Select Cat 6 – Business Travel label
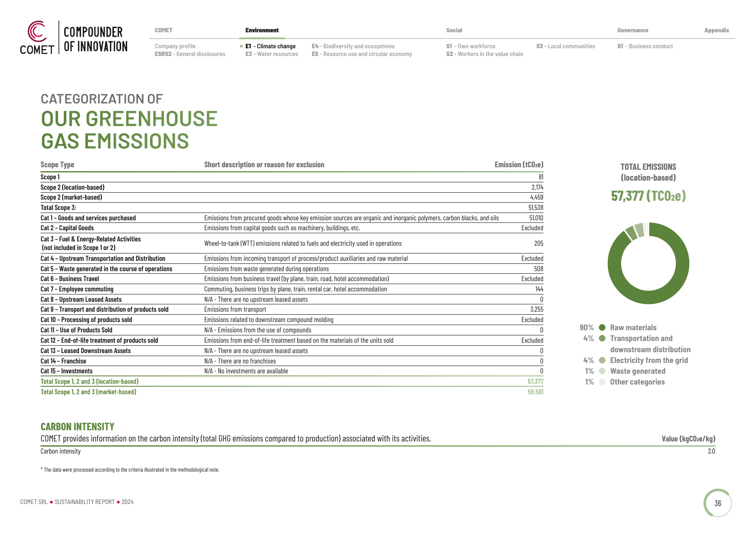756x535 pixels. (70, 279)
